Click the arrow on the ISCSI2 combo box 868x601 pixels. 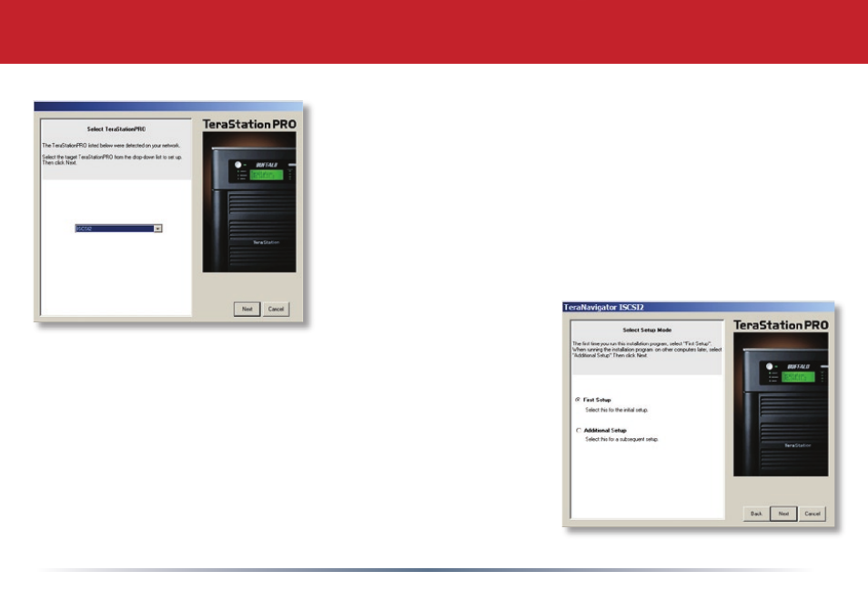157,229
